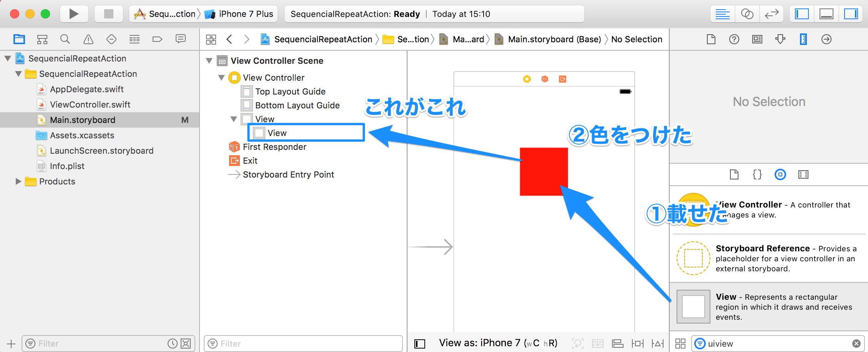The height and width of the screenshot is (352, 868).
Task: Open the Project navigator folder icon
Action: [x=19, y=39]
